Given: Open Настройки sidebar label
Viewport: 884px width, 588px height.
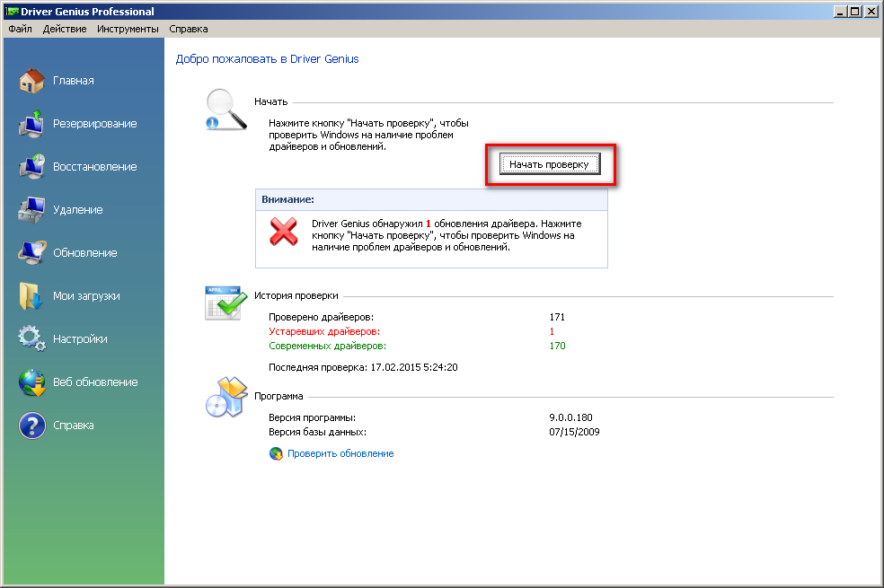Looking at the screenshot, I should 80,339.
